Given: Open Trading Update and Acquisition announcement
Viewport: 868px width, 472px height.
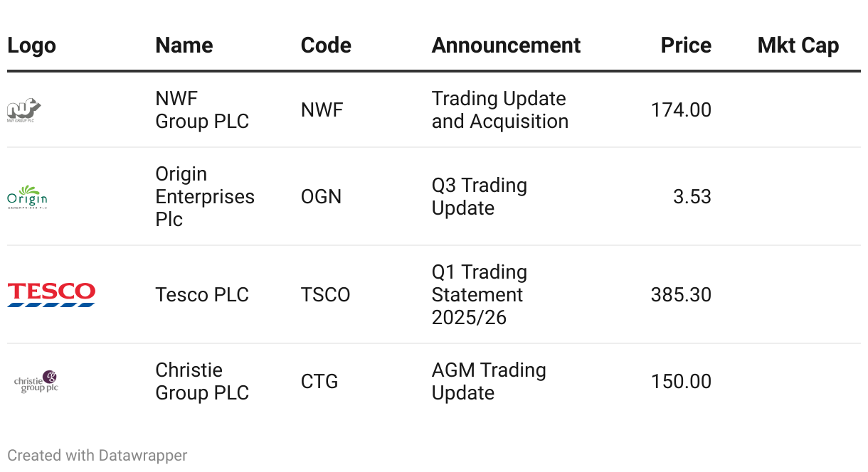Looking at the screenshot, I should point(499,110).
